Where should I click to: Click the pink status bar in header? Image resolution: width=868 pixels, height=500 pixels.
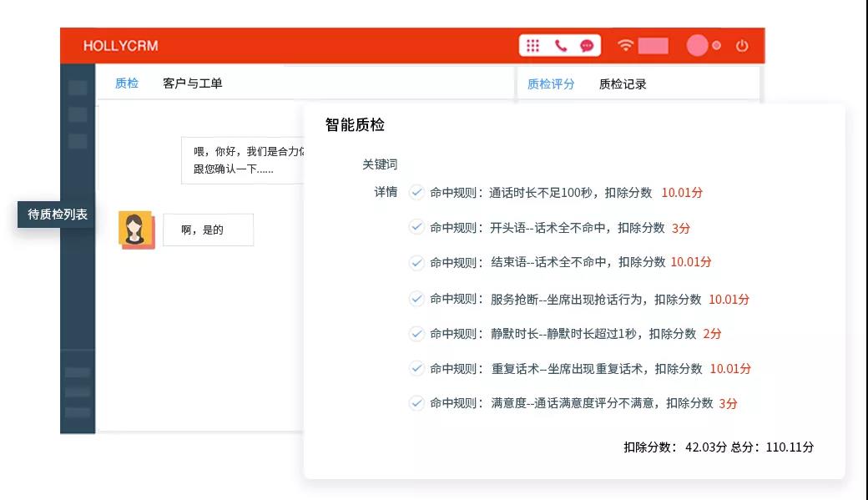tap(654, 45)
